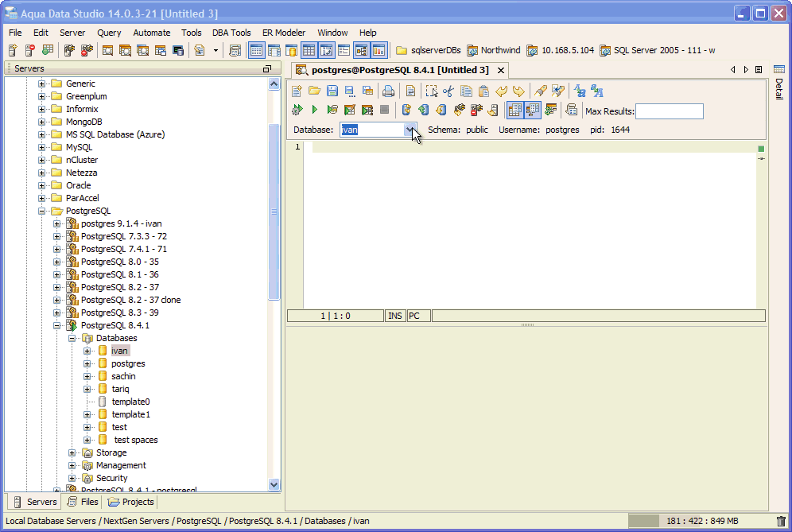The image size is (792, 532).
Task: Collapse the Databases node
Action: 72,338
